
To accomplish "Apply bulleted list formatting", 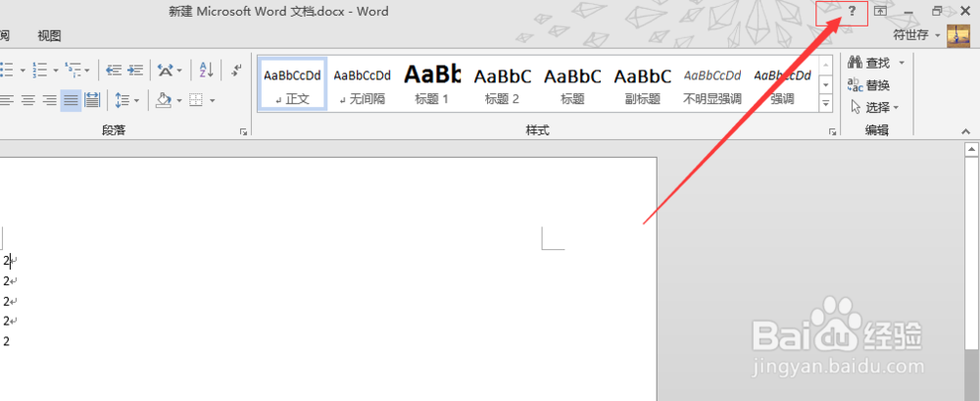I will [8, 70].
